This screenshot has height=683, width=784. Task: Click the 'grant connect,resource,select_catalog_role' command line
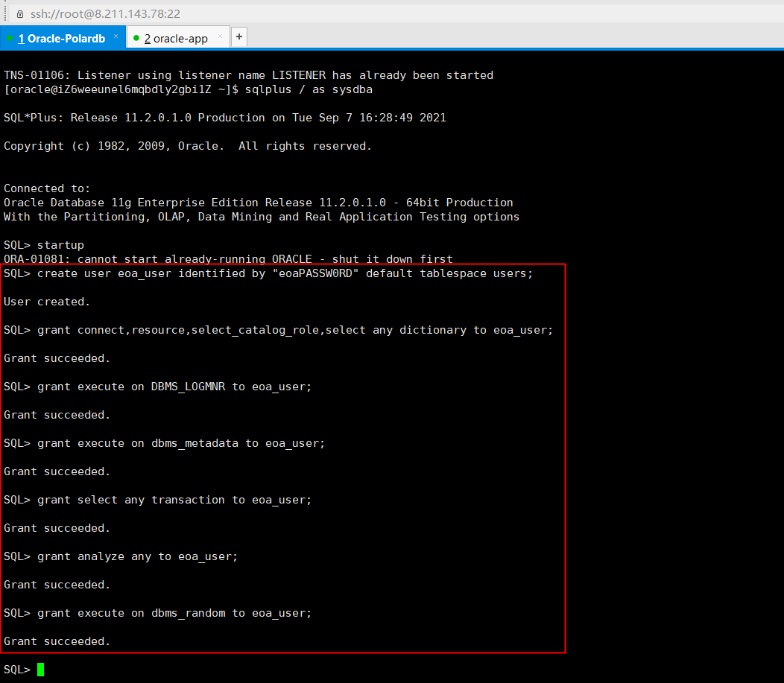279,330
